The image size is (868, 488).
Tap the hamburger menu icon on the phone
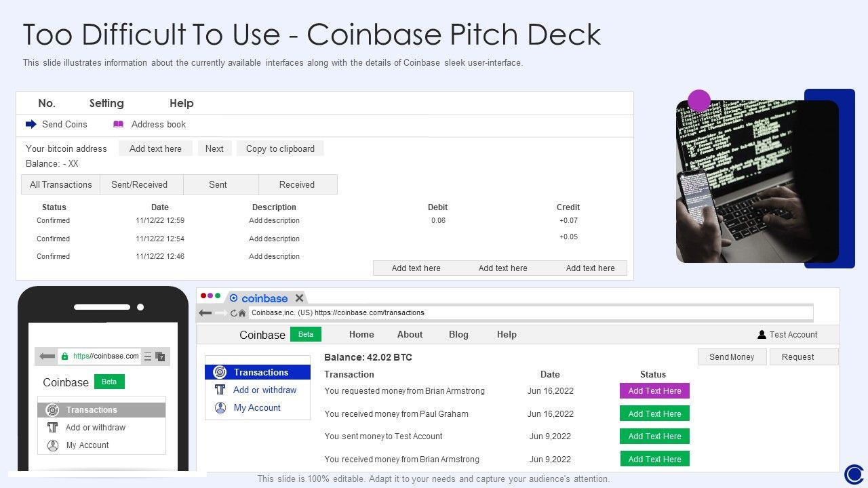pos(147,357)
